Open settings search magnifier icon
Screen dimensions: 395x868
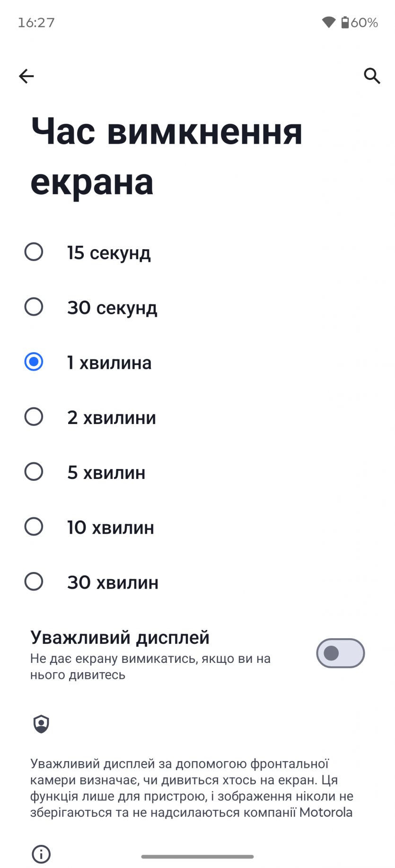coord(372,76)
